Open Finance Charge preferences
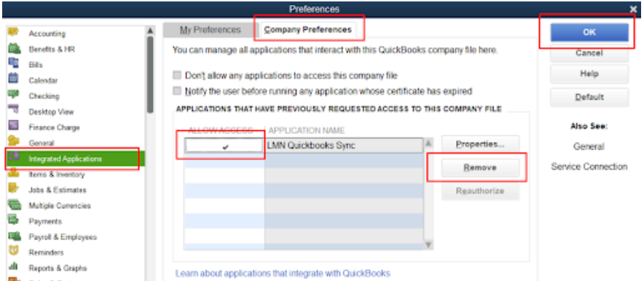This screenshot has width=644, height=281. 54,127
